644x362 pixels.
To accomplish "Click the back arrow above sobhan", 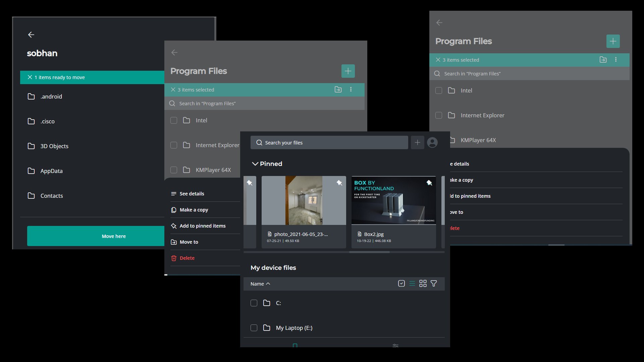I will [31, 35].
